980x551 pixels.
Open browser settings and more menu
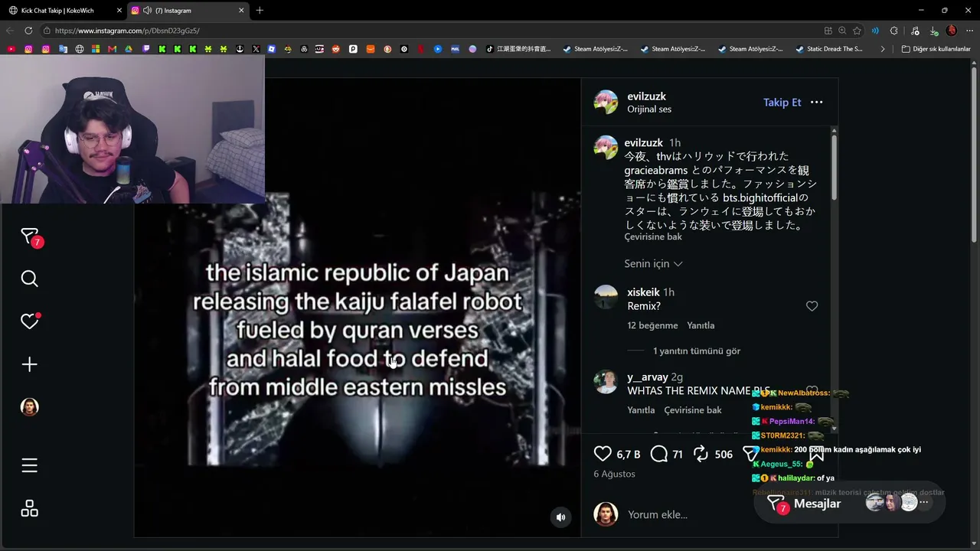point(969,31)
